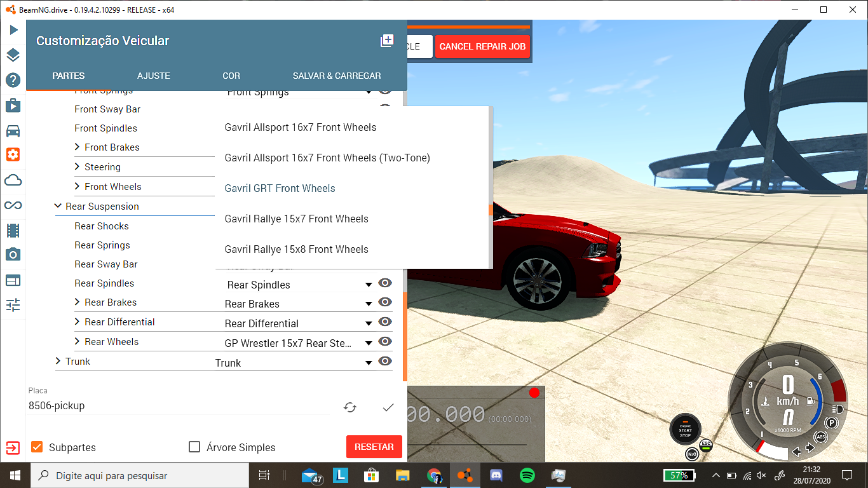Screen dimensions: 868x488
Task: Open the photo mode camera icon
Action: coord(13,255)
